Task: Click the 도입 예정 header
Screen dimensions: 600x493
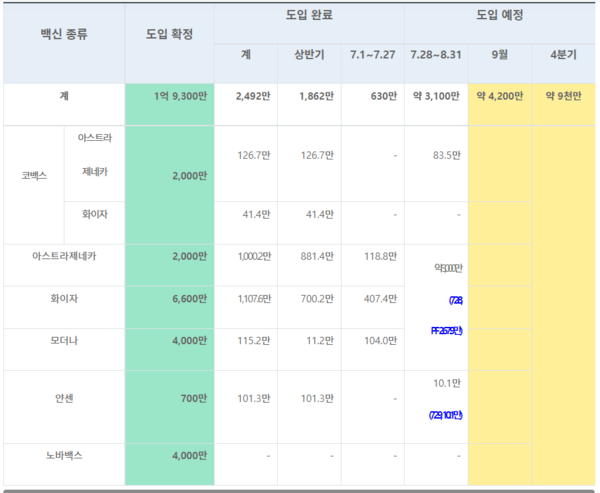Action: pyautogui.click(x=500, y=16)
